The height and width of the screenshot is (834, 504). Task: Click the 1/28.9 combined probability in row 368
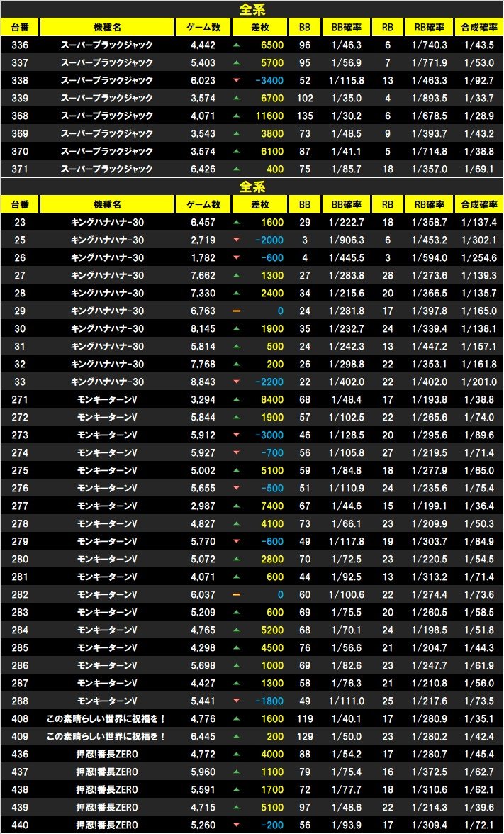tap(479, 116)
